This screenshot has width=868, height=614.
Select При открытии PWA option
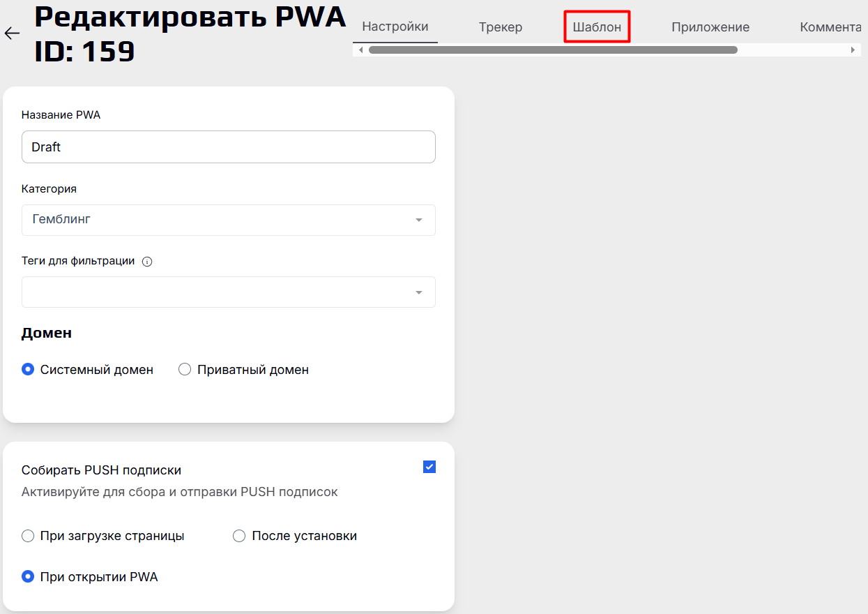point(28,576)
